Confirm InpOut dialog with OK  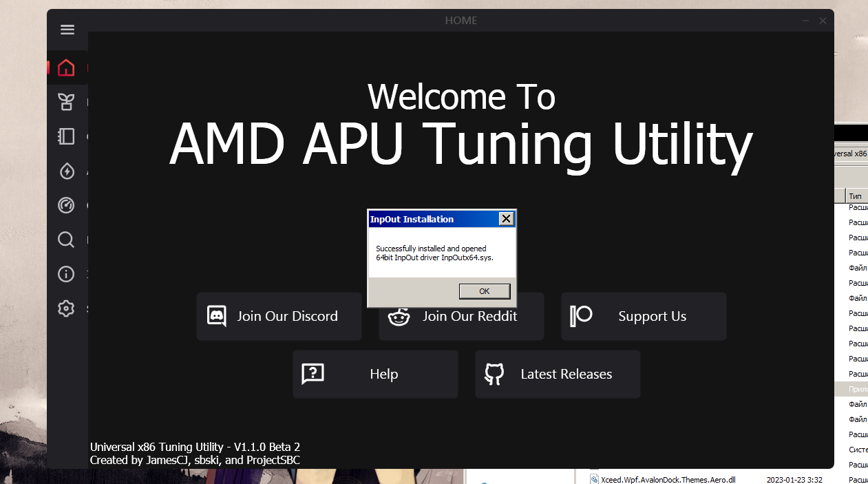[x=485, y=291]
